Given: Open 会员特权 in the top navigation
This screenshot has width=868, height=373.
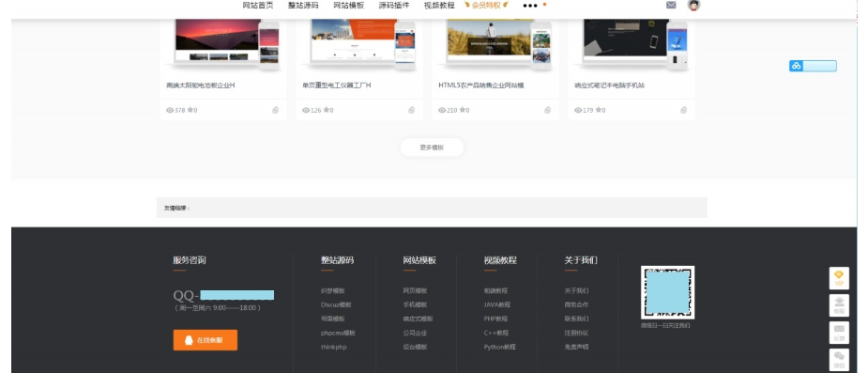Looking at the screenshot, I should coord(486,6).
